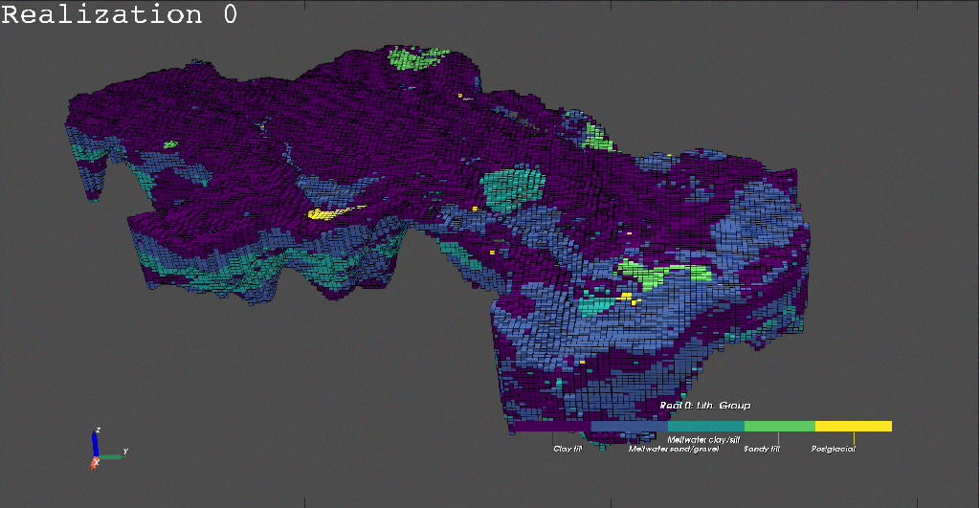Image resolution: width=980 pixels, height=508 pixels.
Task: Click the green Y axis arrow
Action: pyautogui.click(x=112, y=456)
